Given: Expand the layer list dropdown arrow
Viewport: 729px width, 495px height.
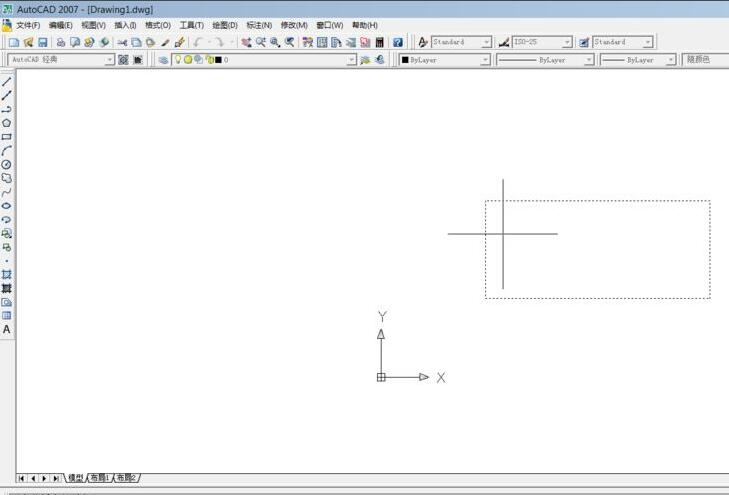Looking at the screenshot, I should click(x=351, y=60).
